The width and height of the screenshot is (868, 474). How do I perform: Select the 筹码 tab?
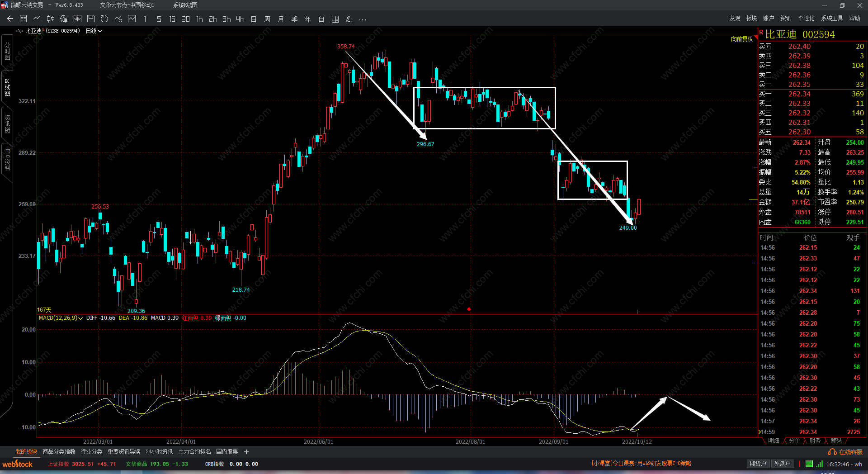click(x=836, y=441)
